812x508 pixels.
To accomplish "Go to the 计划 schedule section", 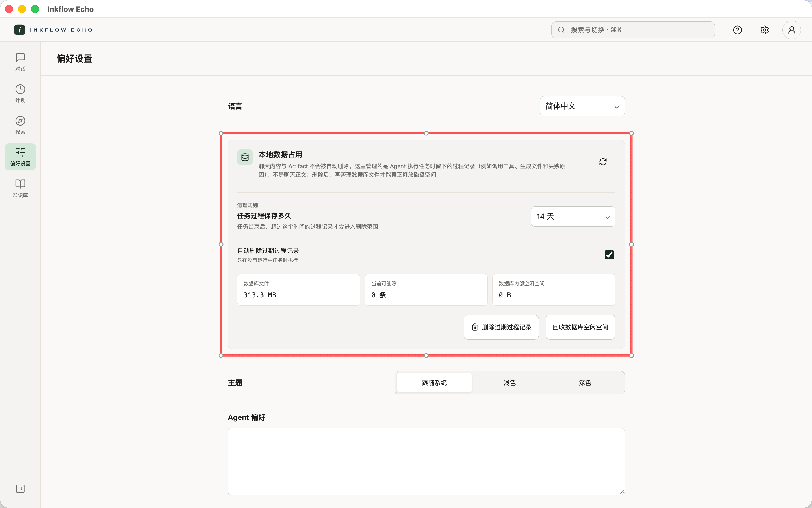I will click(20, 94).
